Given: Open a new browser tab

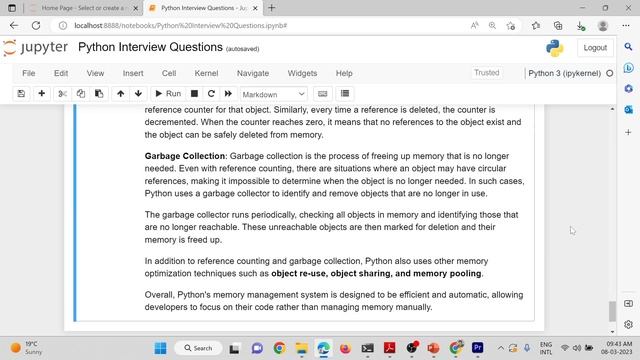Looking at the screenshot, I should click(271, 8).
